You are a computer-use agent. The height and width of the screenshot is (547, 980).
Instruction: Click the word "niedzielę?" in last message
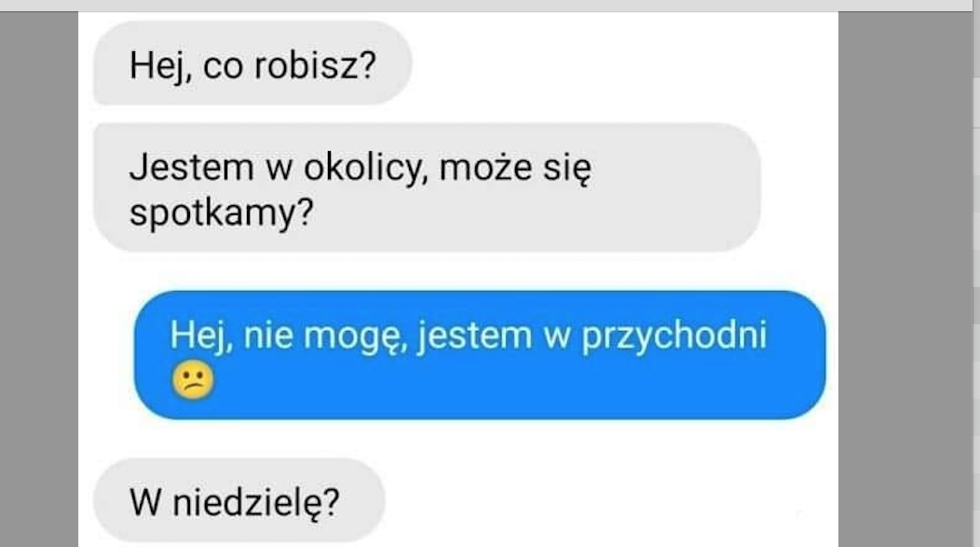(255, 502)
